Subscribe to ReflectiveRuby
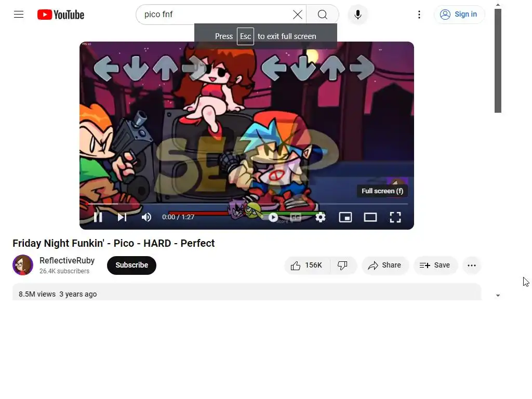Viewport: 532px width, 399px height. [x=131, y=265]
